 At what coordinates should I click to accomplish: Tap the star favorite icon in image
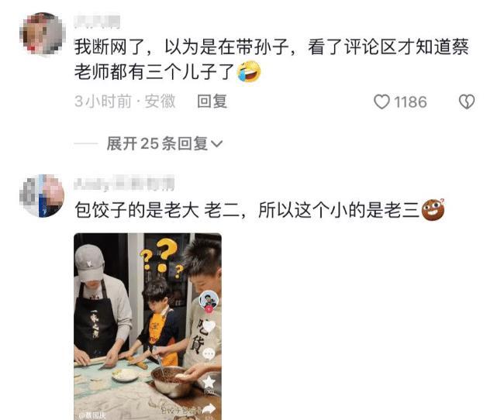pyautogui.click(x=209, y=383)
